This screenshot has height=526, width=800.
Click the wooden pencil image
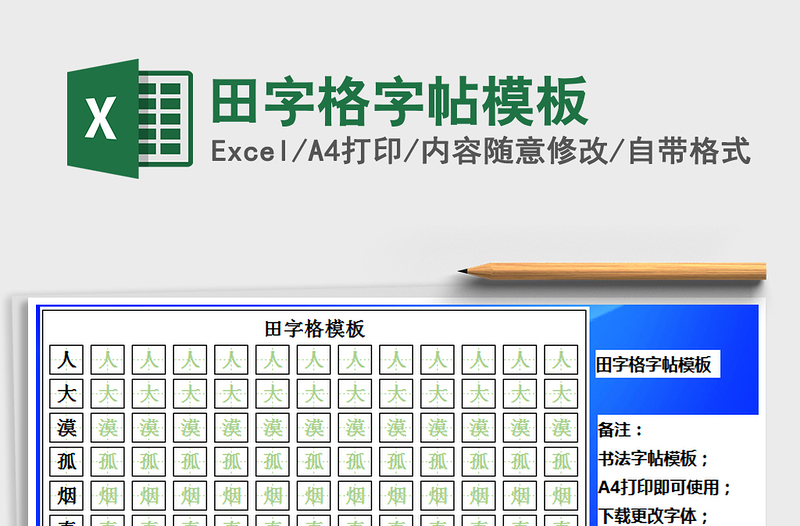click(x=612, y=271)
